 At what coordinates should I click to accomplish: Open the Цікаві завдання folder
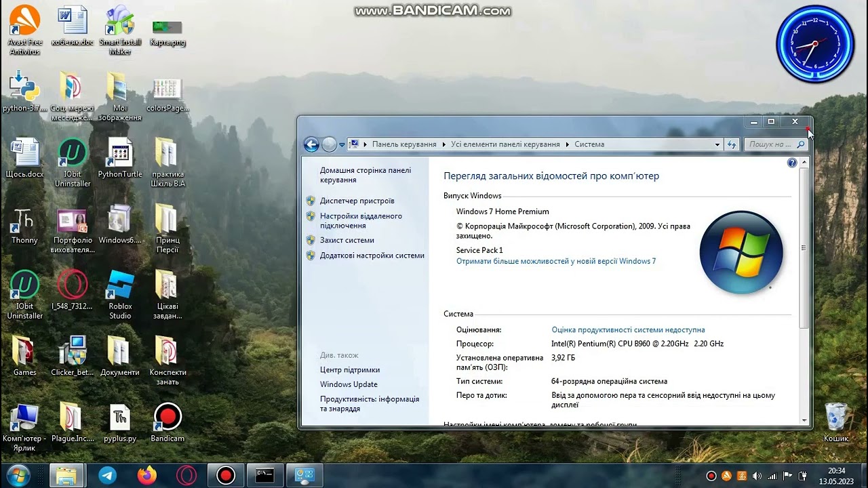point(167,295)
